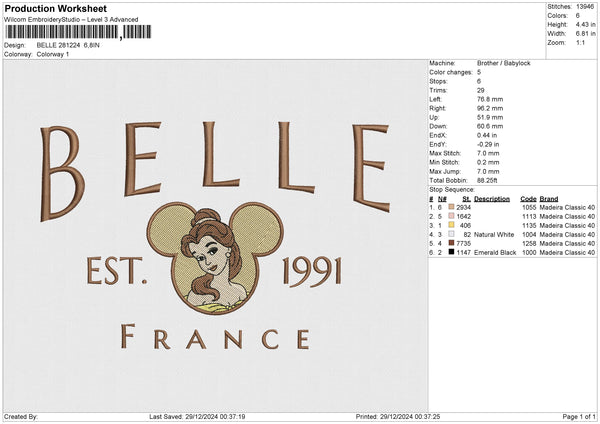The height and width of the screenshot is (424, 600).
Task: Select the Emerald Black thread swatch
Action: pyautogui.click(x=451, y=252)
